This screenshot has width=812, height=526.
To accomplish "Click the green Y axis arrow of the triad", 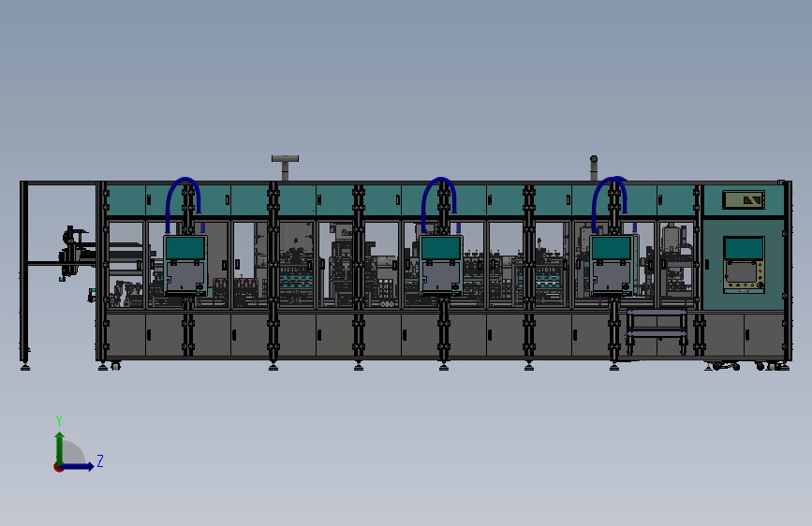I will pos(60,448).
